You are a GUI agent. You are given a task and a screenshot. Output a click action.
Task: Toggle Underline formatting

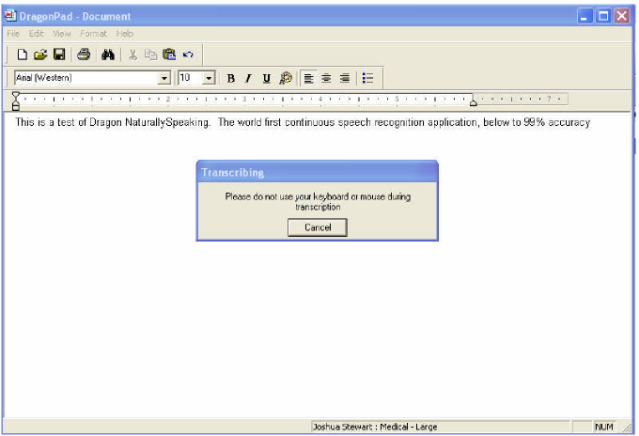point(267,78)
